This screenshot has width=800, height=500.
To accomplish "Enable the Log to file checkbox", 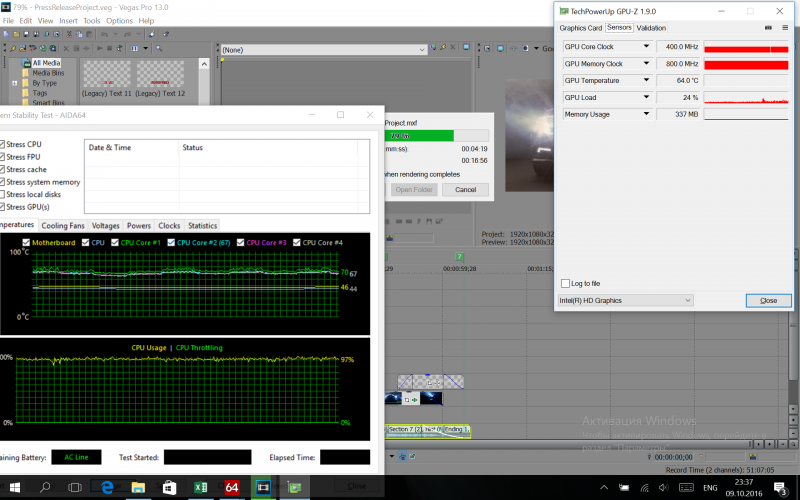I will point(566,283).
